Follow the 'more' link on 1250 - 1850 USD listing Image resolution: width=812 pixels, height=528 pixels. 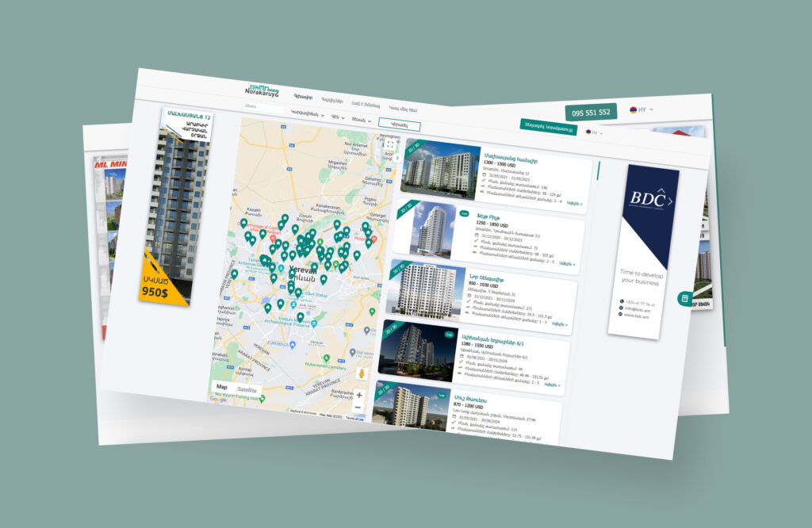[568, 264]
